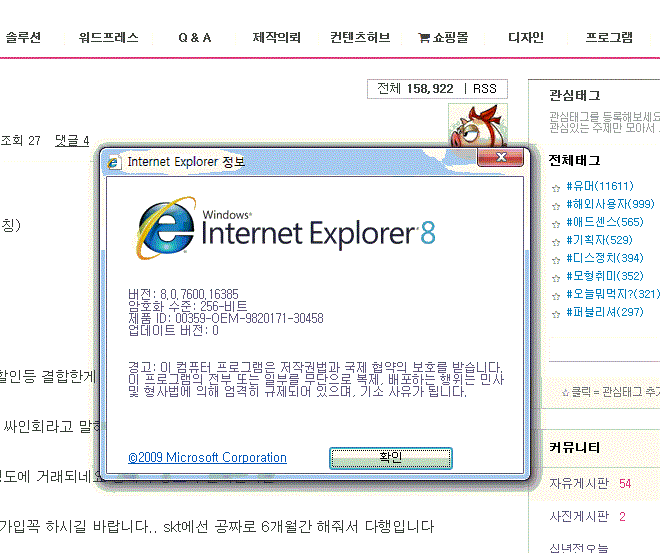Viewport: 660px width, 553px height.
Task: Click the RSS link
Action: point(485,89)
